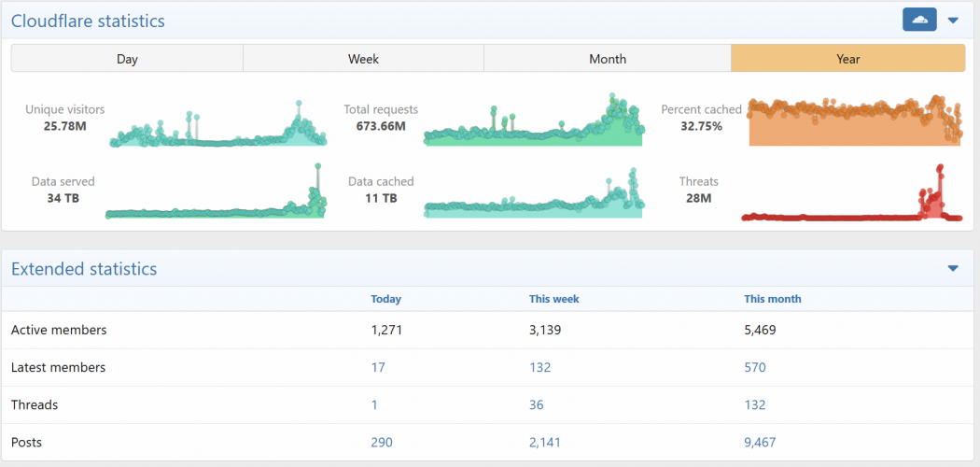980x467 pixels.
Task: Open Threads this week link 36
Action: click(537, 404)
